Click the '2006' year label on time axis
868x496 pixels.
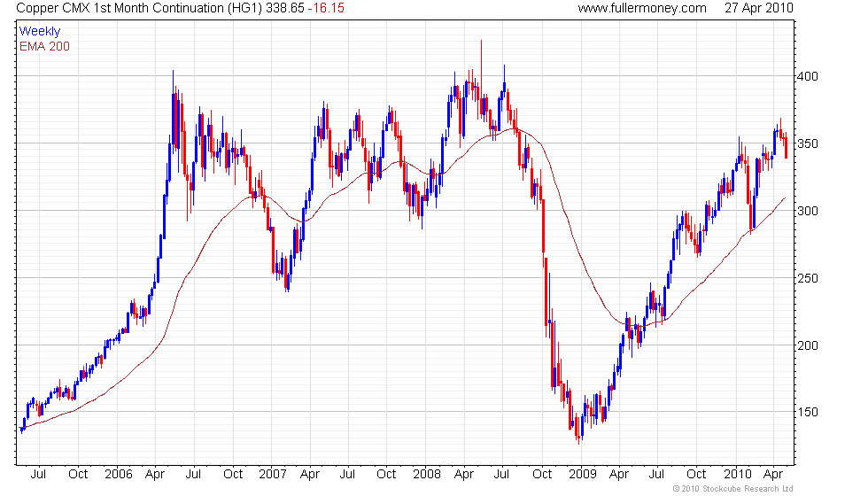(x=119, y=475)
